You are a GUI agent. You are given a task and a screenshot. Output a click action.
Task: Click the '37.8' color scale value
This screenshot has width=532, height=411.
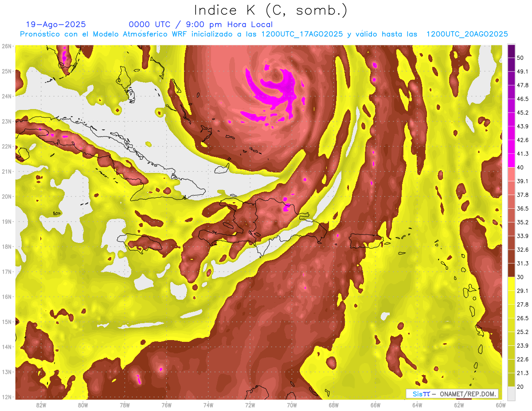[522, 195]
